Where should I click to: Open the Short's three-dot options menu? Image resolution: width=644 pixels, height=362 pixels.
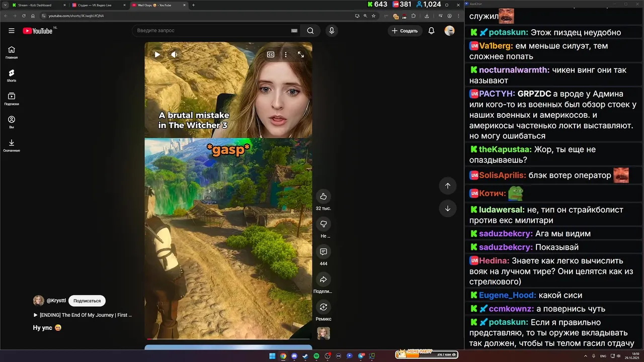(285, 54)
